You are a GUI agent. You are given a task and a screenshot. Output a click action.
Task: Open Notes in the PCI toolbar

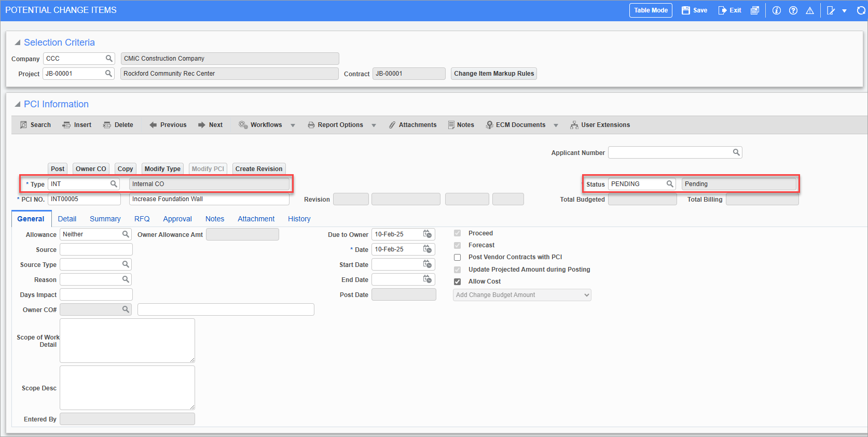(x=461, y=125)
